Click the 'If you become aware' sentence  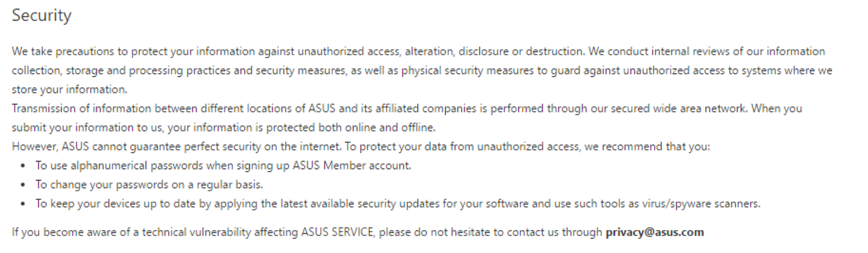point(358,232)
